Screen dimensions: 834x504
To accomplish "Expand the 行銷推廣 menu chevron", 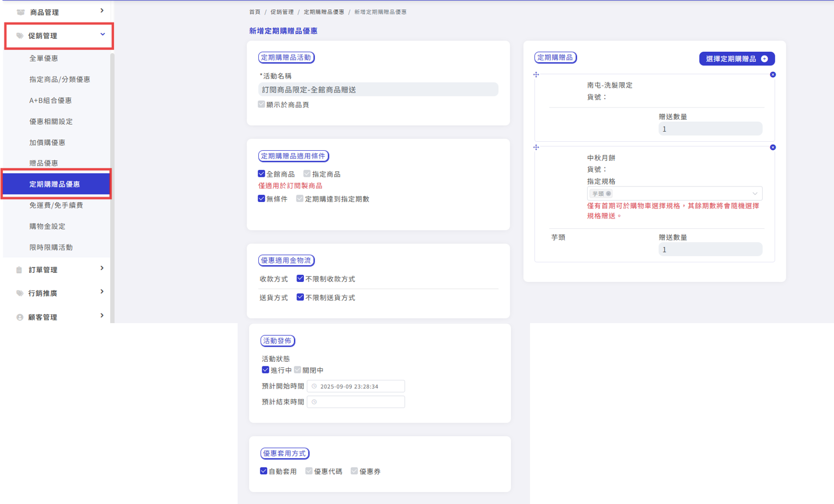I will 102,291.
